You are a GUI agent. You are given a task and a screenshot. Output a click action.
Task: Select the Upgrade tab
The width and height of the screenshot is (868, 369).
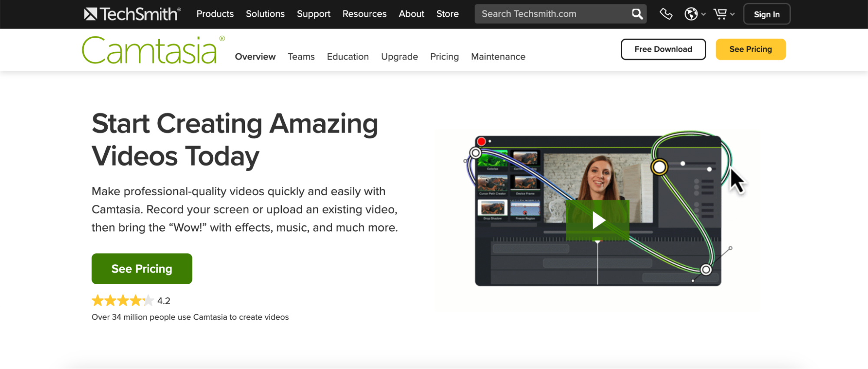point(399,57)
